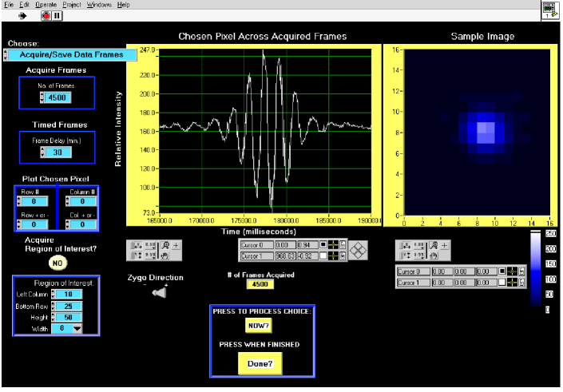The image size is (563, 392).
Task: Autoscale X axis on the Chosen Pixel graph palette
Action: 136,246
